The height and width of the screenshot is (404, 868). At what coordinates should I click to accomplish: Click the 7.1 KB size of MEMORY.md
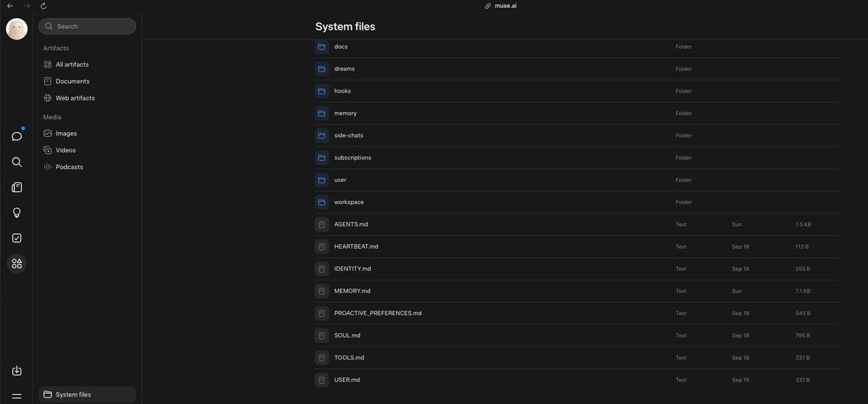pos(803,291)
